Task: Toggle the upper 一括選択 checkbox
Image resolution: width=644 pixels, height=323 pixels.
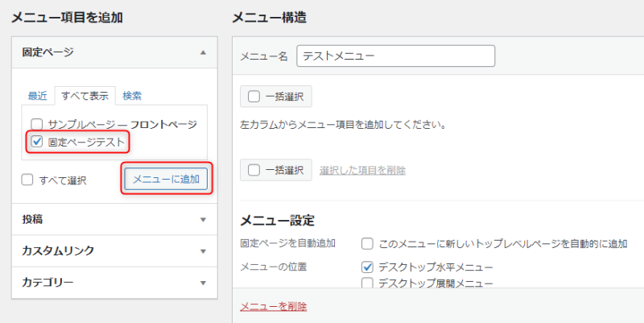Action: pos(254,97)
